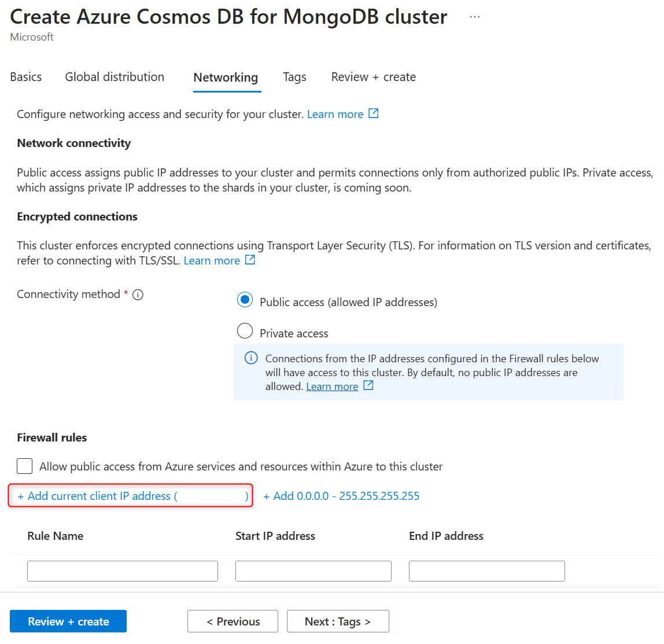664x644 pixels.
Task: Click the Next : Tags button
Action: click(x=338, y=621)
